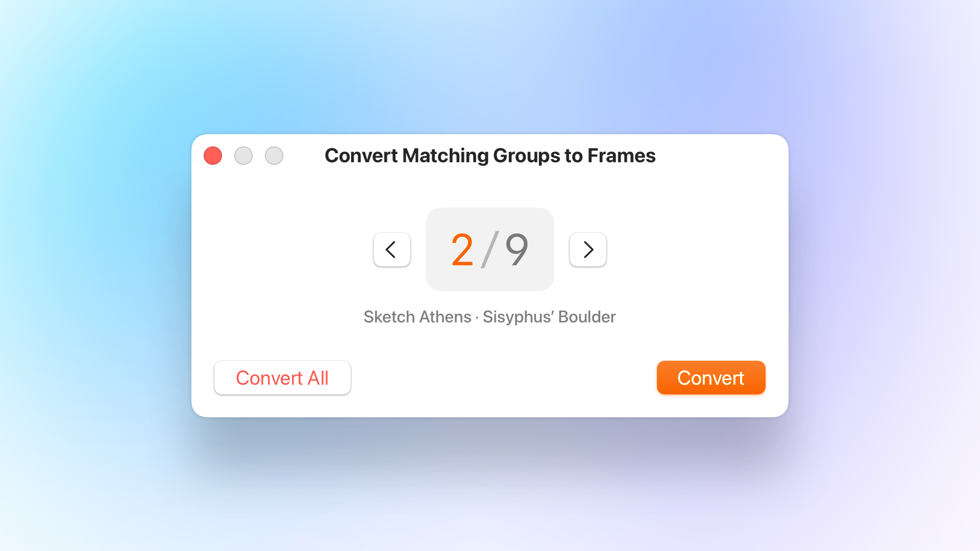Select the orange number 2 in the counter
Screen dimensions: 980x551
461,249
